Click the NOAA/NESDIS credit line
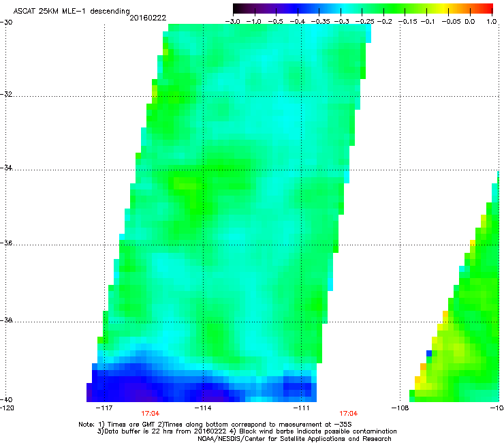Image resolution: width=504 pixels, height=443 pixels. click(294, 439)
